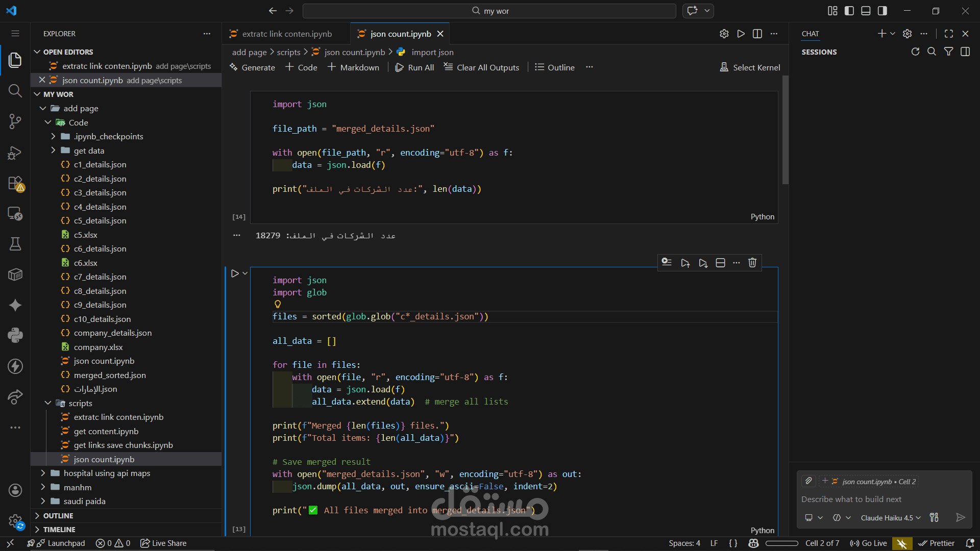Toggle the Panel layout button

(x=866, y=11)
